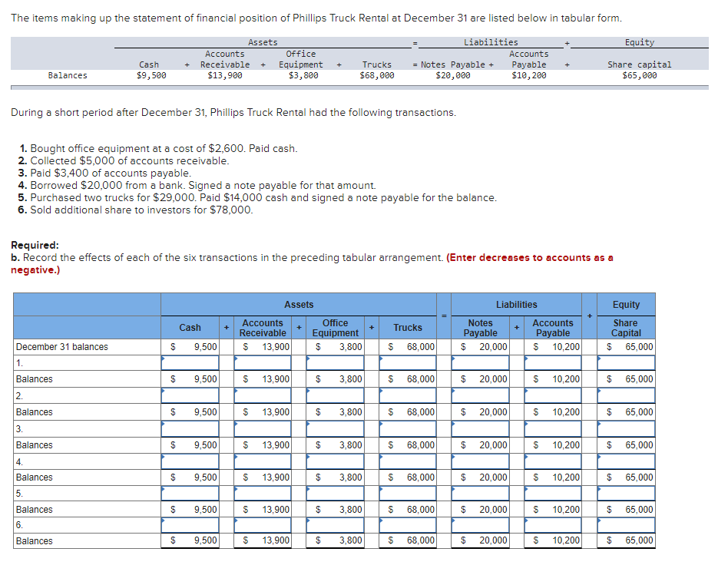Click the Equity header in answer table
This screenshot has height=565, width=728.
coord(626,305)
